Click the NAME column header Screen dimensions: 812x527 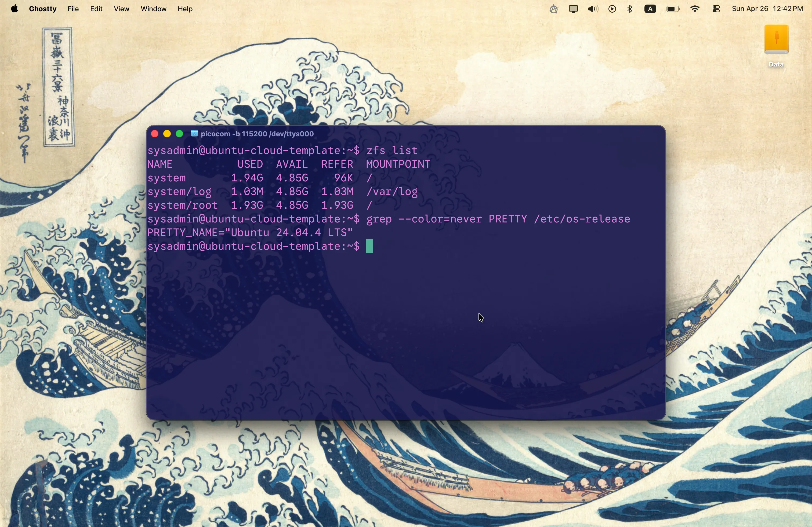(160, 164)
